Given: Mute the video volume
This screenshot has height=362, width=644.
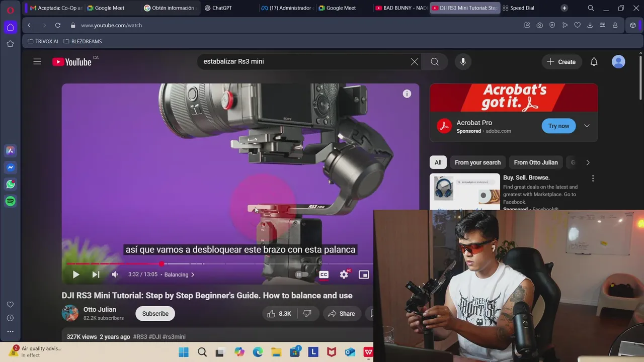Looking at the screenshot, I should (115, 275).
